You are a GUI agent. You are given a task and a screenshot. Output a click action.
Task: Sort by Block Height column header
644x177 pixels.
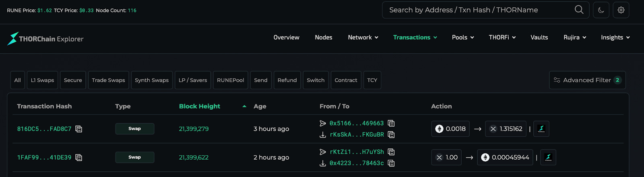coord(200,106)
